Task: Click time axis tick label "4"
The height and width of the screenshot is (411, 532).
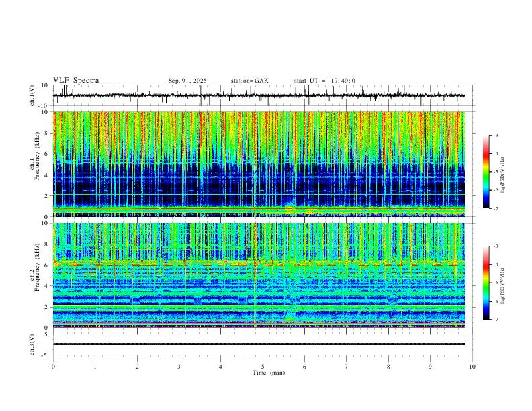Action: pos(221,367)
